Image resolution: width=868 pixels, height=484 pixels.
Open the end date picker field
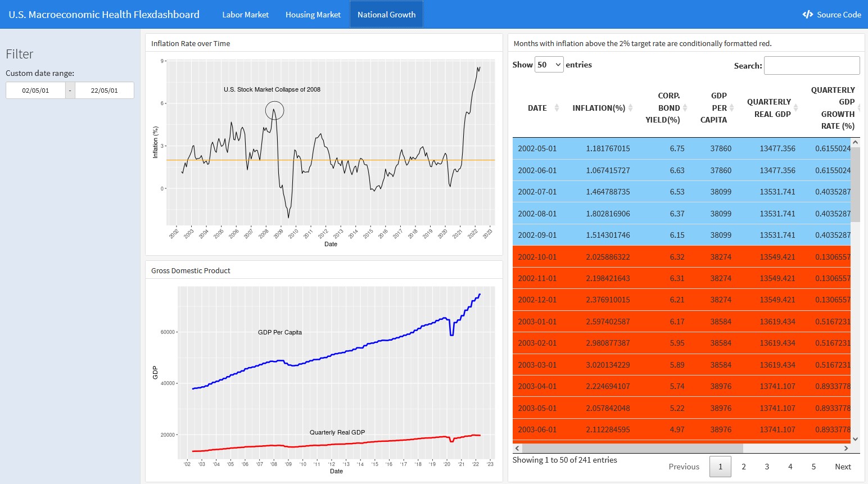coord(104,91)
